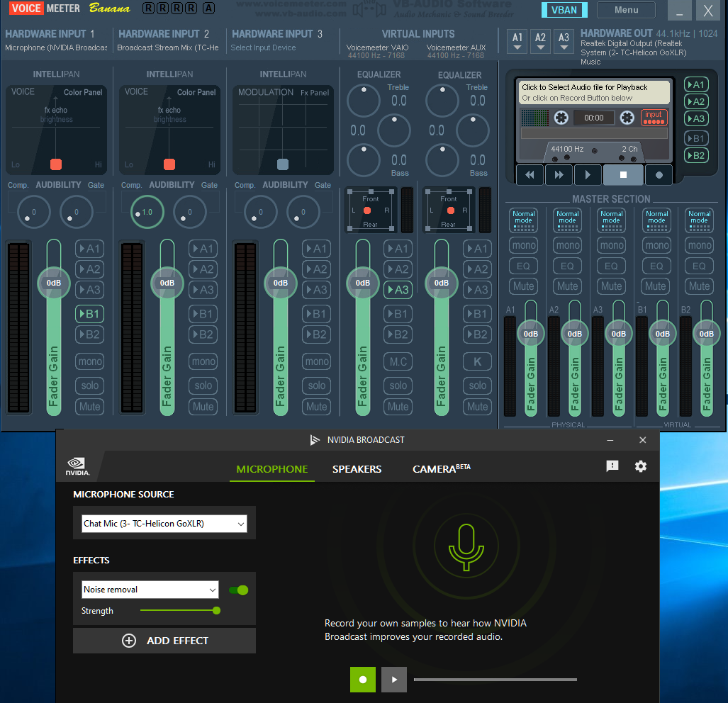Open the Fx Panel of Hardware Input 3
Viewport: 728px width, 703px height.
point(314,92)
